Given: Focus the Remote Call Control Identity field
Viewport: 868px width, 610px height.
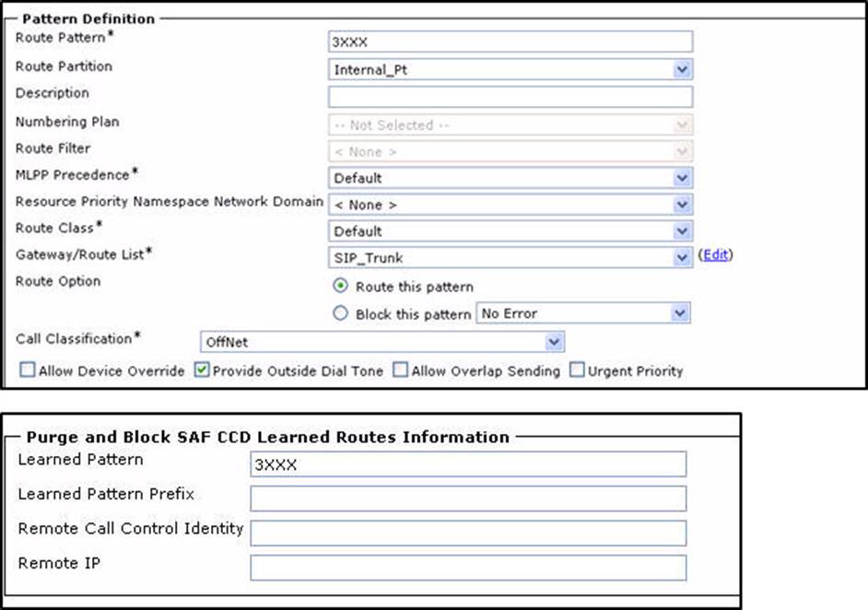Looking at the screenshot, I should 467,533.
